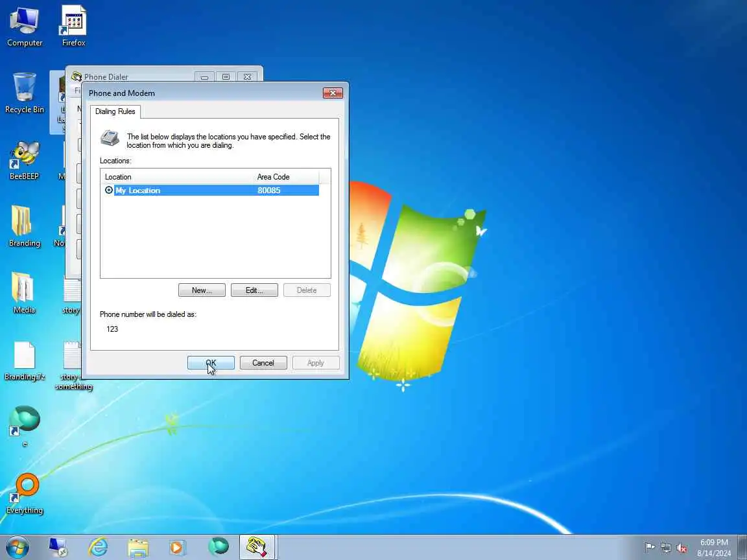The width and height of the screenshot is (747, 560).
Task: Launch the Firefox desktop shortcut
Action: [73, 26]
